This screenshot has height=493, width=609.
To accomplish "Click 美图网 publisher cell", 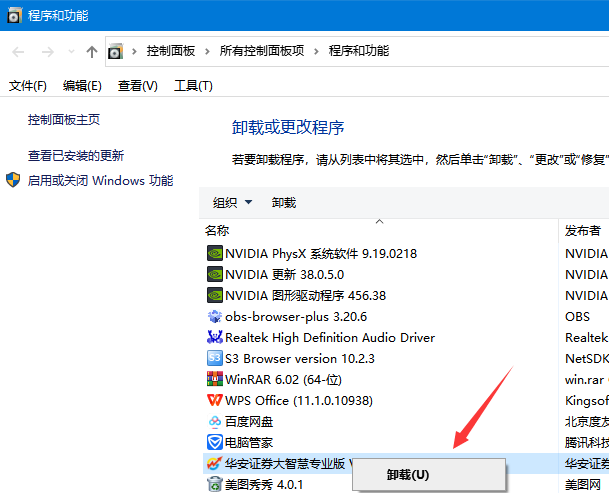I will (583, 484).
